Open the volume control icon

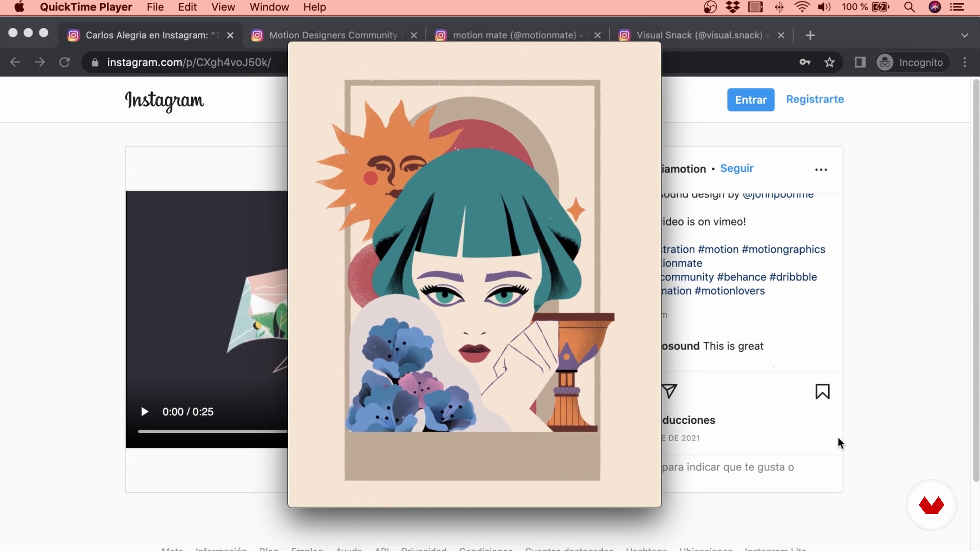click(x=824, y=7)
